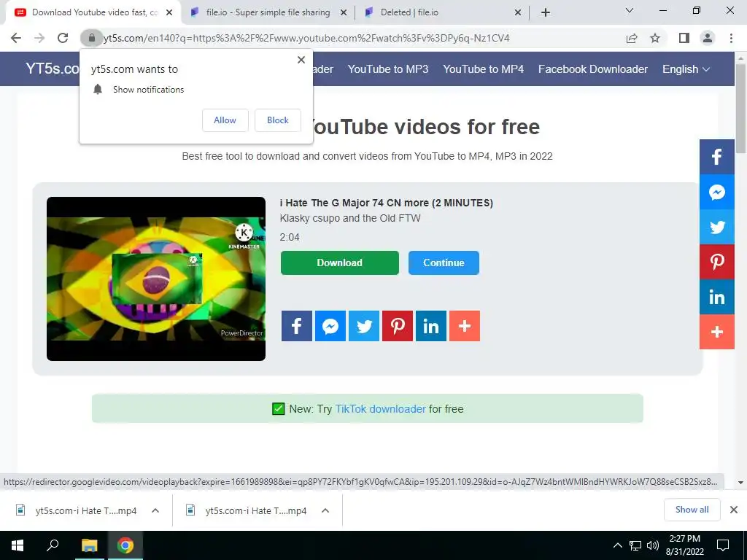This screenshot has width=747, height=560.
Task: Click the Twitter icon in the right sidebar
Action: [717, 227]
